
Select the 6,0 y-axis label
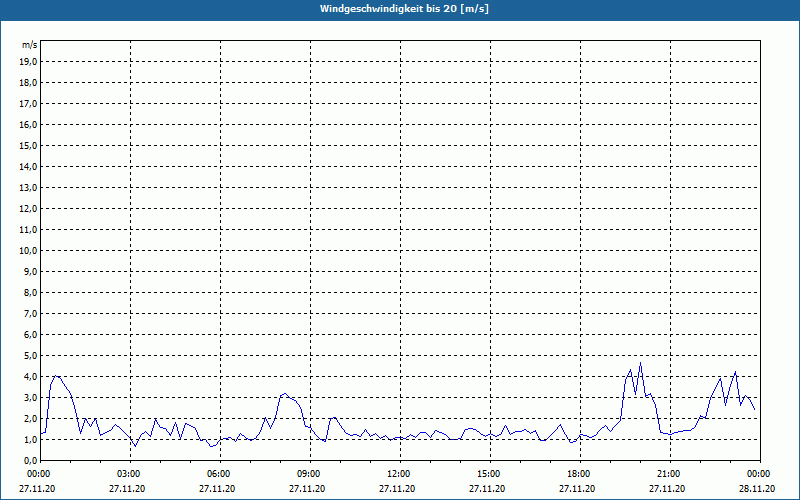coord(30,334)
